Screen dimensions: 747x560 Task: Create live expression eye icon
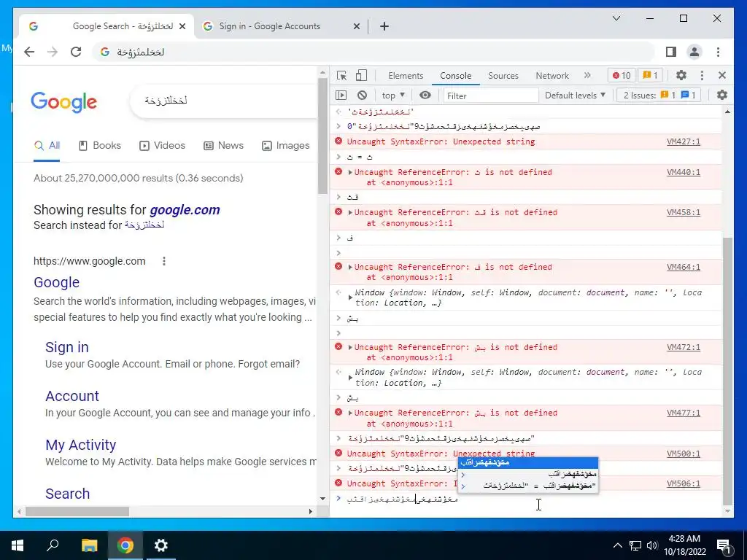(425, 96)
